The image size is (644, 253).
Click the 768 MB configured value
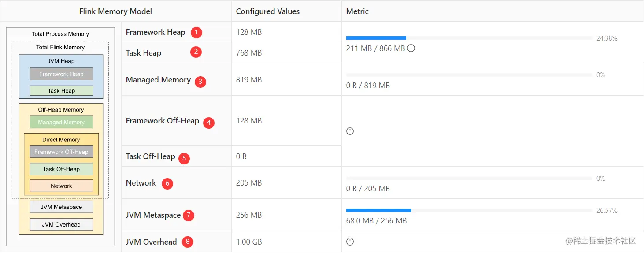coord(249,53)
